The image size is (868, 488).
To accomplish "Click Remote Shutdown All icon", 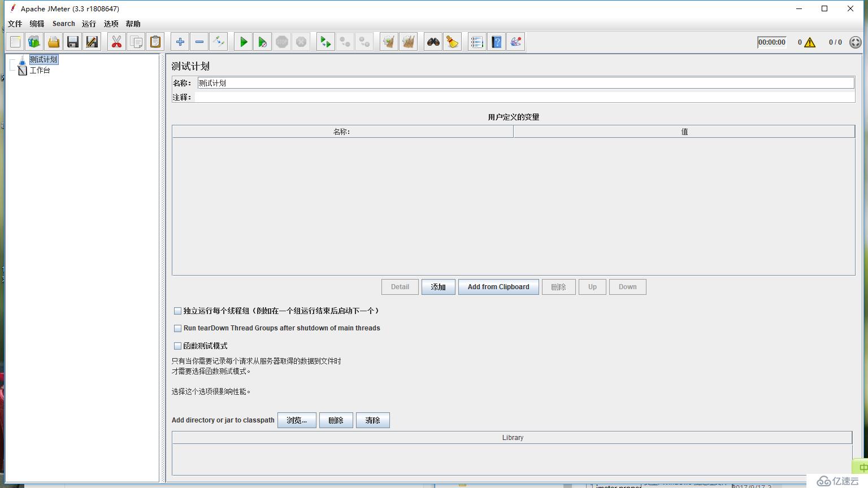I will click(364, 42).
